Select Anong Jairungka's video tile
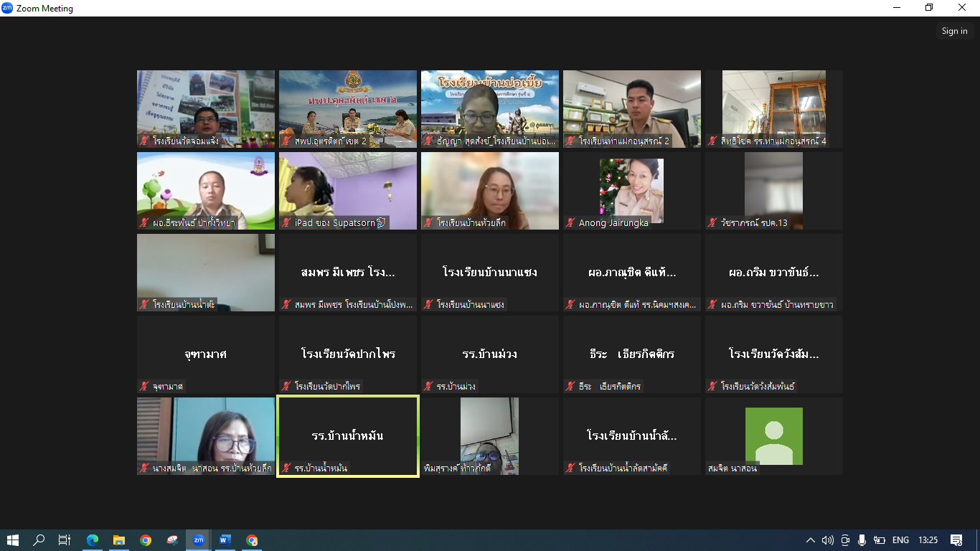Image resolution: width=980 pixels, height=551 pixels. tap(631, 190)
